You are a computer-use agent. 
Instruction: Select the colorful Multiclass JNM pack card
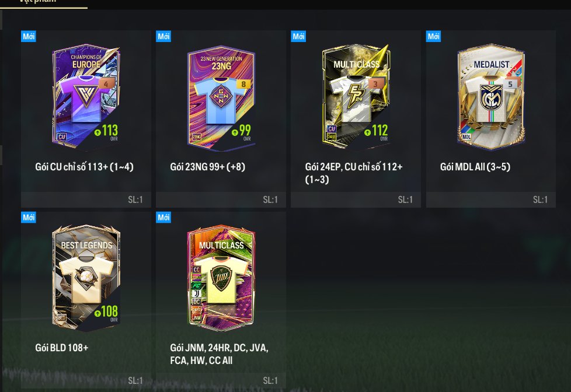tap(221, 278)
